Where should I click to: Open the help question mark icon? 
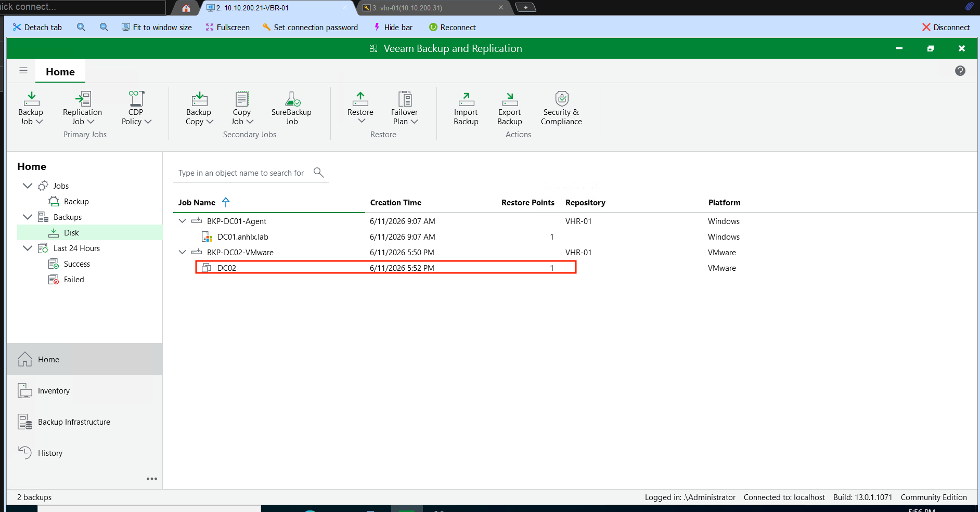(960, 71)
